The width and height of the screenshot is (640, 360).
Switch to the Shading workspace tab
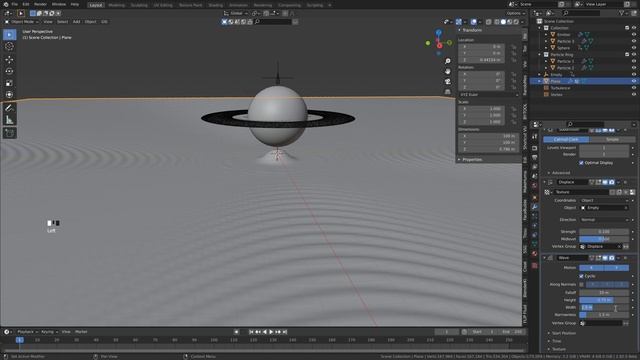(216, 5)
